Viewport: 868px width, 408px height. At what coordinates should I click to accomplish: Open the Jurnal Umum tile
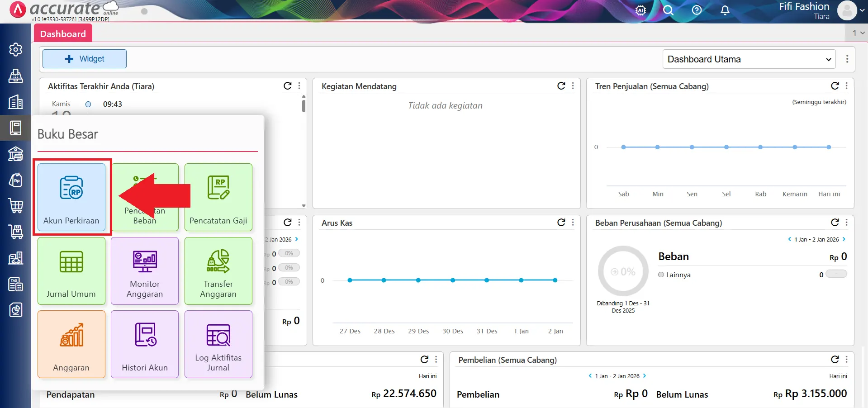click(x=71, y=270)
